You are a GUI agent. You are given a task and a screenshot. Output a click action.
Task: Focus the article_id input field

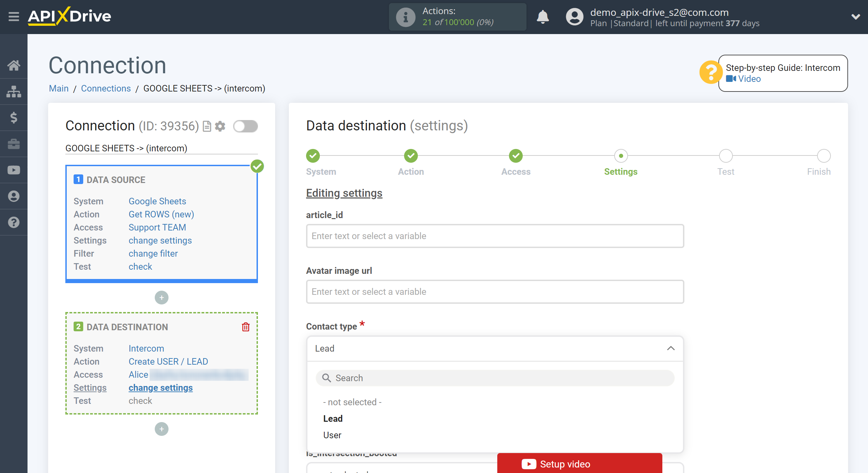495,236
